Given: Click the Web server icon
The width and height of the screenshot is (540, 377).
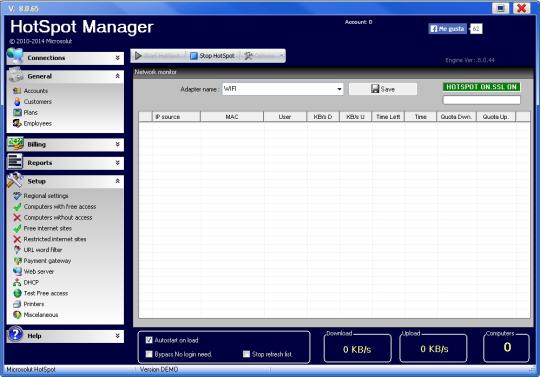Looking at the screenshot, I should tap(17, 272).
